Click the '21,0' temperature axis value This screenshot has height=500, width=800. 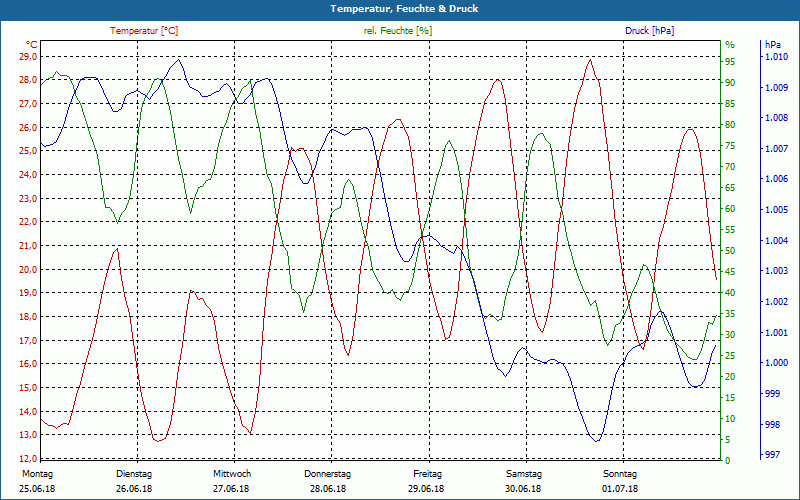pyautogui.click(x=28, y=246)
